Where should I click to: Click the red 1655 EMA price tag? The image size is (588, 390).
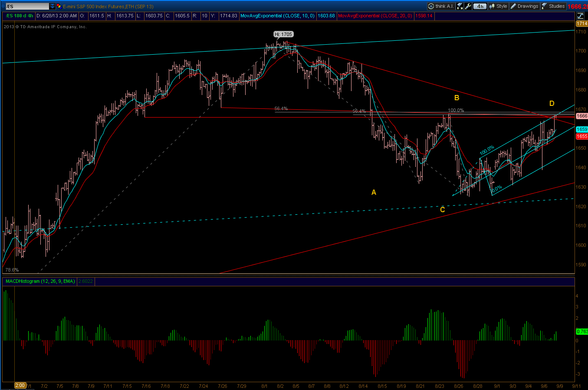coord(581,136)
